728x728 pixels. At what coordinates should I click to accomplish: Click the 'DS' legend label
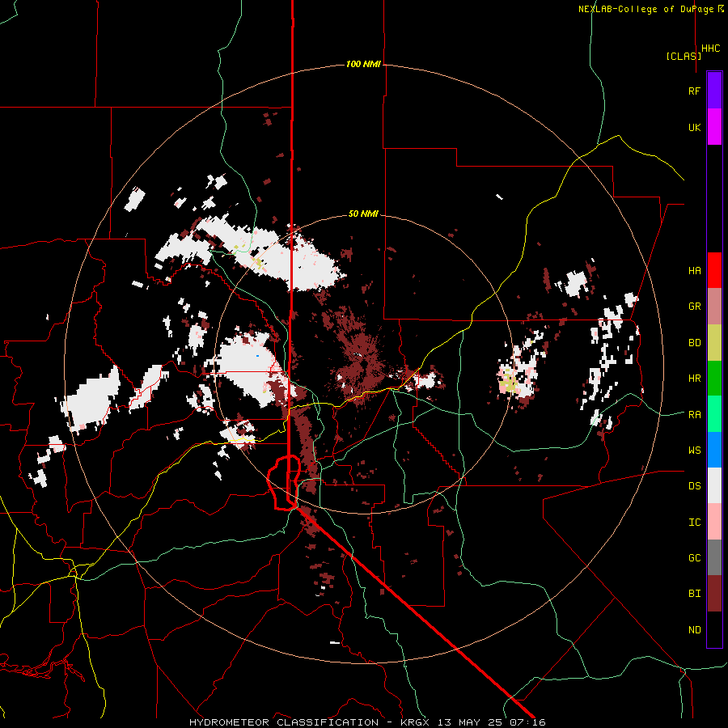click(694, 485)
